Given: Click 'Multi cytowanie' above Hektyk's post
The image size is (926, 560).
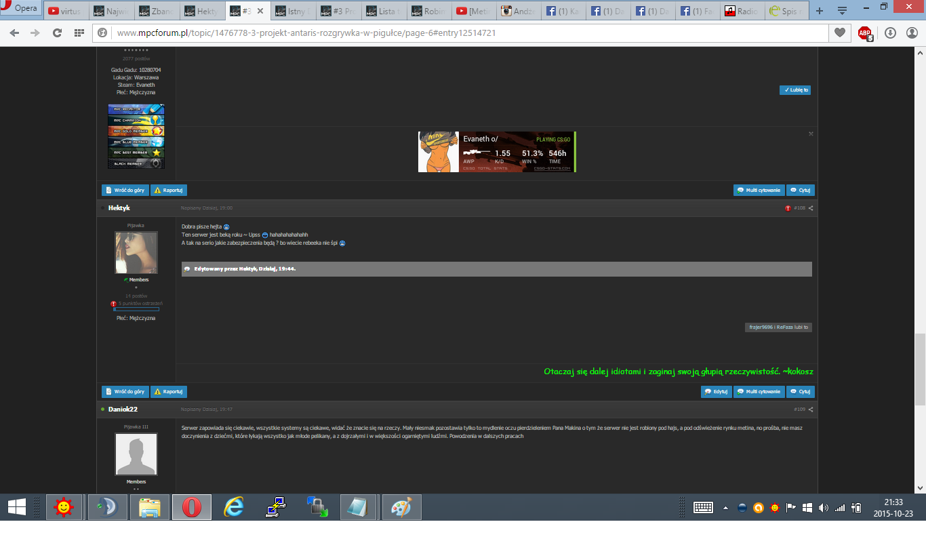Looking at the screenshot, I should click(x=759, y=191).
